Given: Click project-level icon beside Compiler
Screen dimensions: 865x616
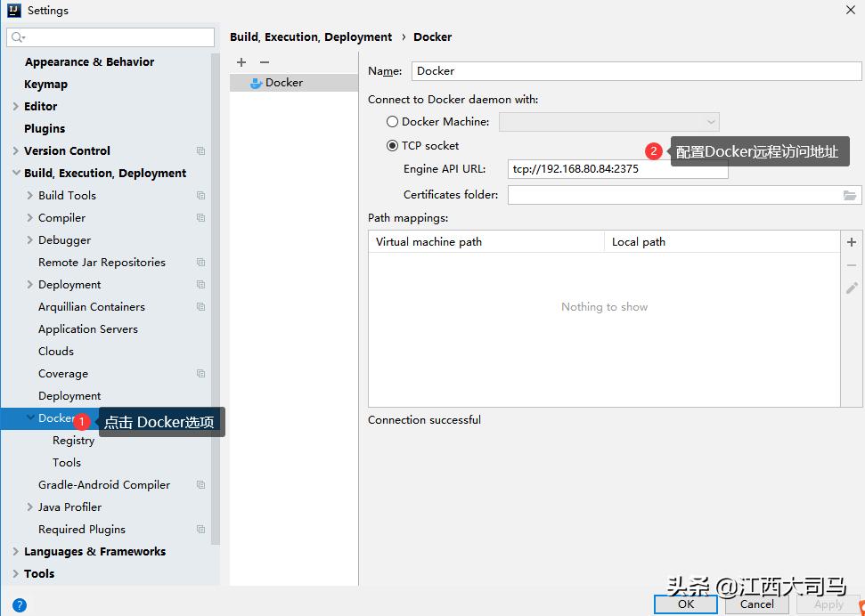Looking at the screenshot, I should click(200, 218).
